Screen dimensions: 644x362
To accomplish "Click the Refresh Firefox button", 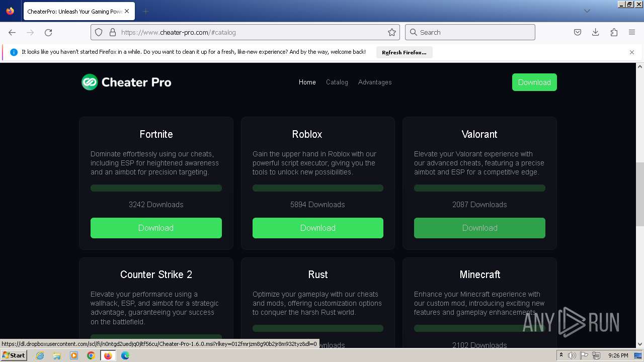I will [404, 52].
